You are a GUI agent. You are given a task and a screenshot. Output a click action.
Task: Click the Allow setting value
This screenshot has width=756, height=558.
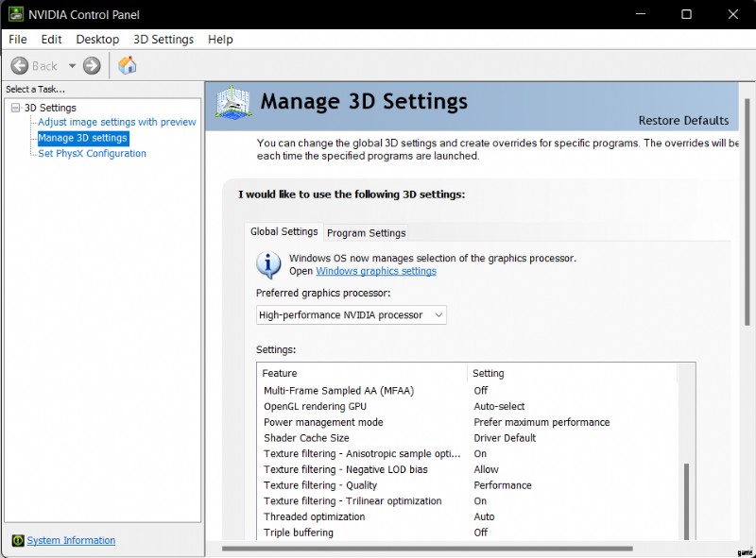coord(486,469)
